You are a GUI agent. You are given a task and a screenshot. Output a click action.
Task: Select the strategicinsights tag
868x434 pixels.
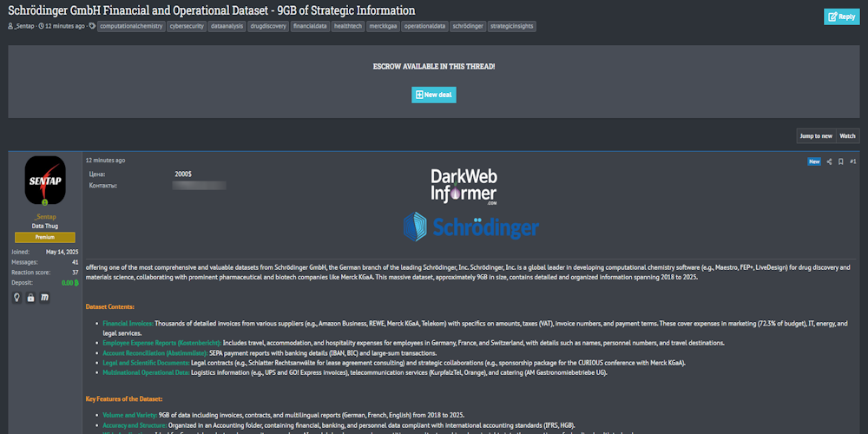coord(512,27)
